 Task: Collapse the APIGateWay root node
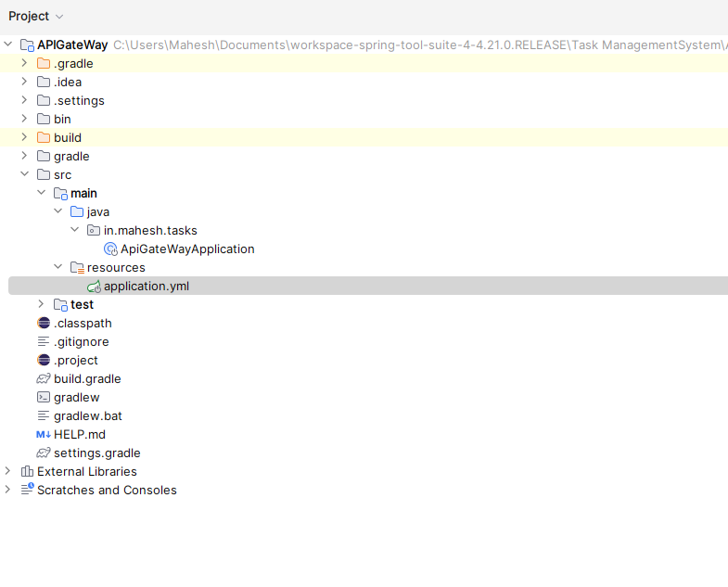click(8, 45)
